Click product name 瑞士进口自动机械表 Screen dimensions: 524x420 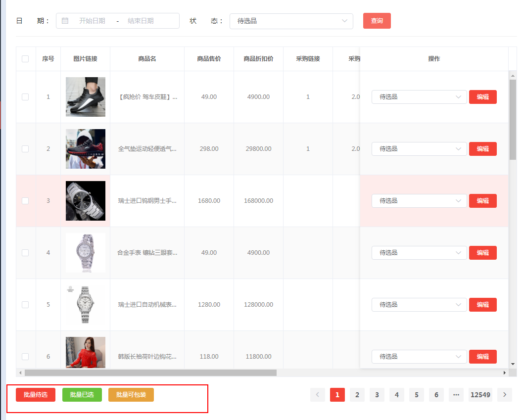pyautogui.click(x=147, y=305)
